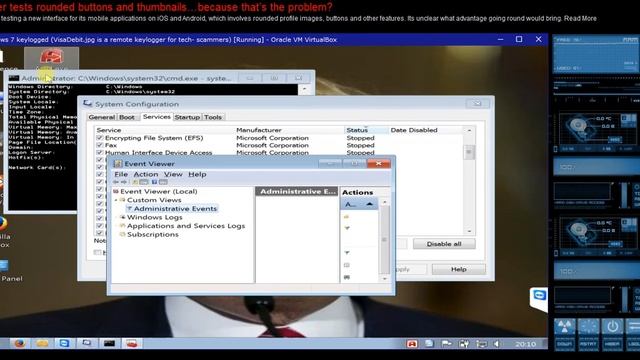Screen dimensions: 640x360
Task: Click cmd window scrollbar up arrow
Action: click(304, 89)
